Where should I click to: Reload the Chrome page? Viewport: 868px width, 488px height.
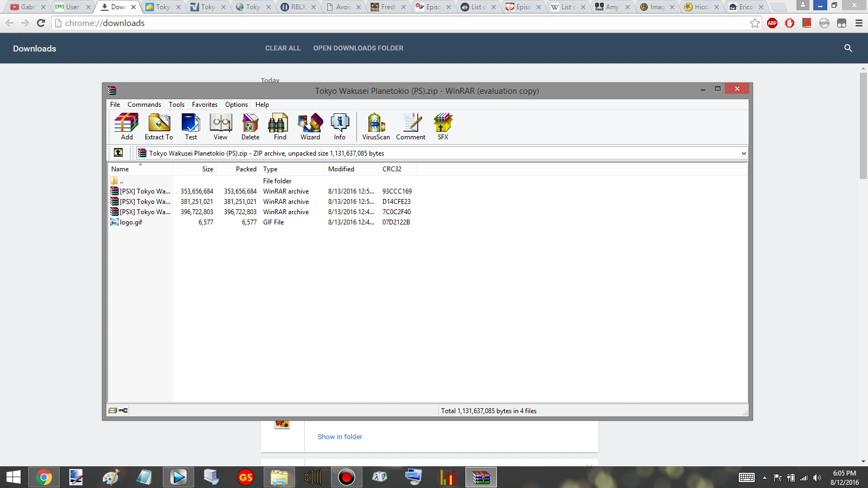coord(41,23)
